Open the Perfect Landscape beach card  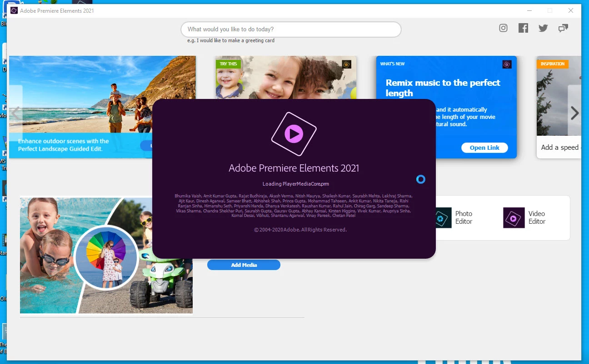pos(102,107)
